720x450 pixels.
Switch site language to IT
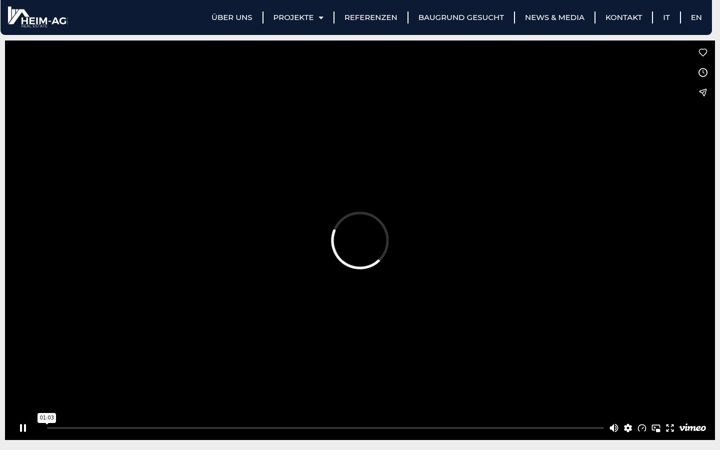[666, 17]
